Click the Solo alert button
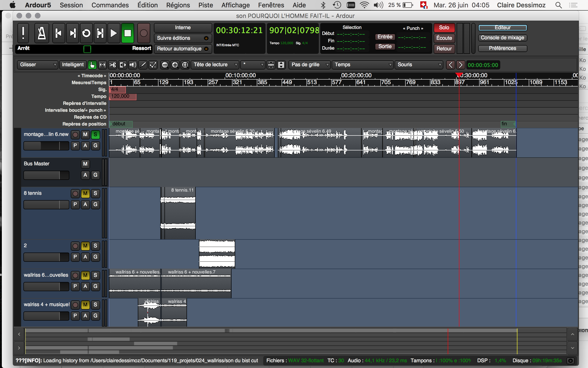The width and height of the screenshot is (588, 368). coord(444,28)
